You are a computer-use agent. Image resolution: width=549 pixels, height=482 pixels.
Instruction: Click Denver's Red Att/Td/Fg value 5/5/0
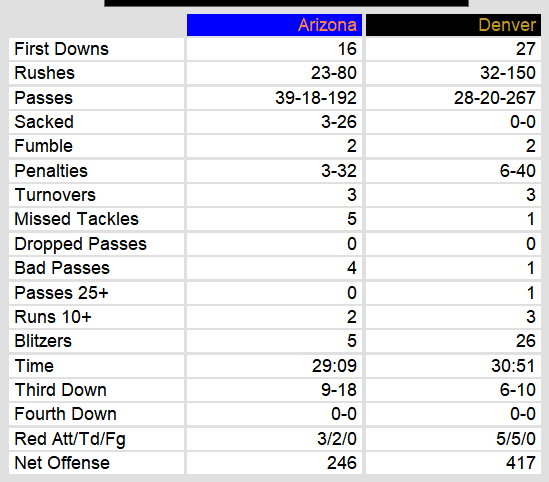(516, 439)
